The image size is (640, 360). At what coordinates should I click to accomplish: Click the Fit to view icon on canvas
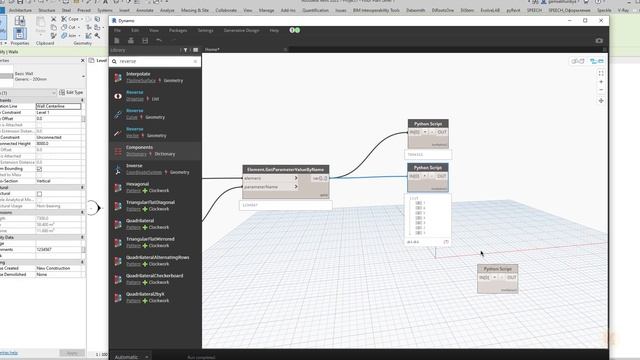(601, 73)
